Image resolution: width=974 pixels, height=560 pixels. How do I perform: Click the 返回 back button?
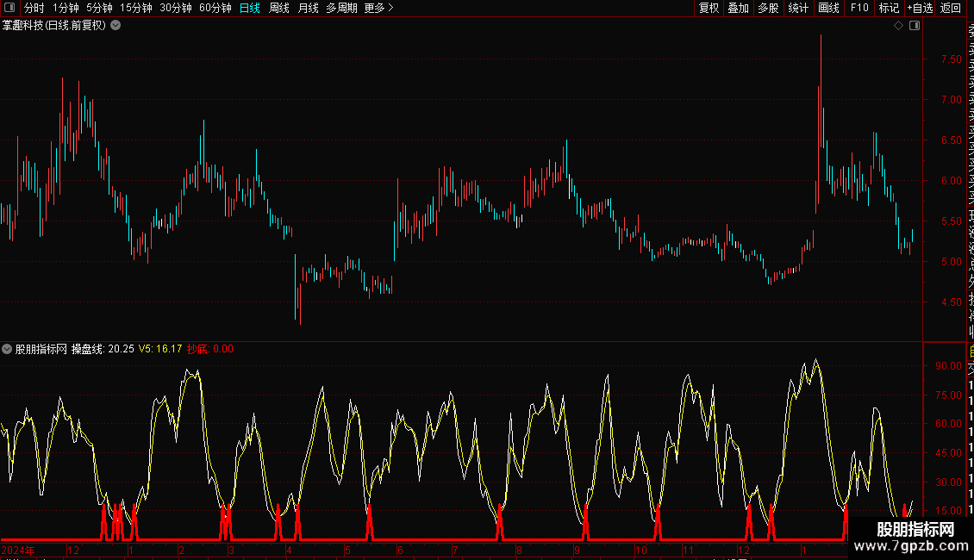[951, 8]
